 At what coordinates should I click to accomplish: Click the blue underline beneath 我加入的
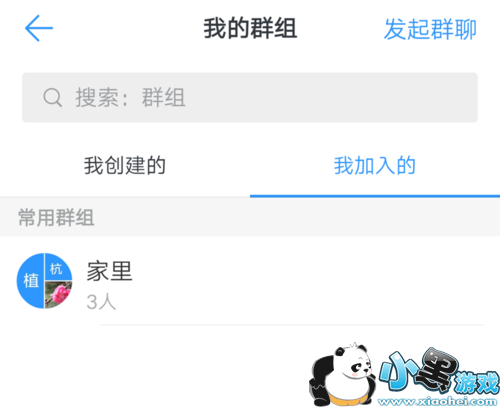coord(375,196)
